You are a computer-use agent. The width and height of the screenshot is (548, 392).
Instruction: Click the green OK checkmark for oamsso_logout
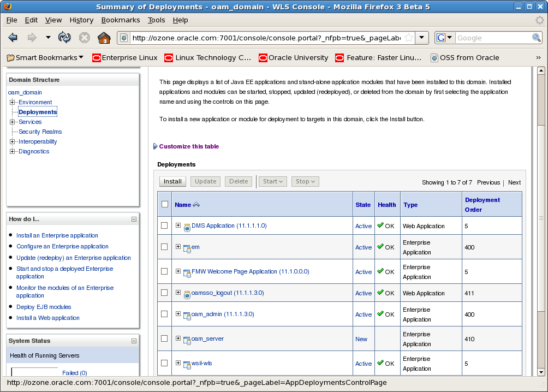click(x=380, y=293)
